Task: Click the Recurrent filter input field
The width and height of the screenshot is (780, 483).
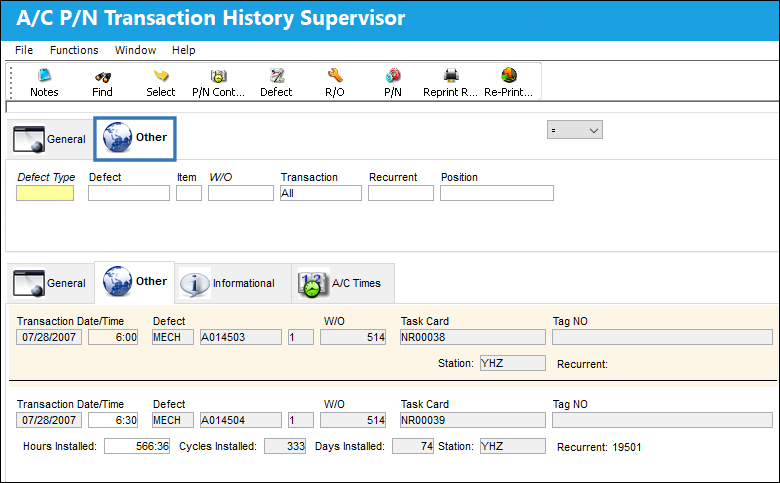Action: click(401, 193)
